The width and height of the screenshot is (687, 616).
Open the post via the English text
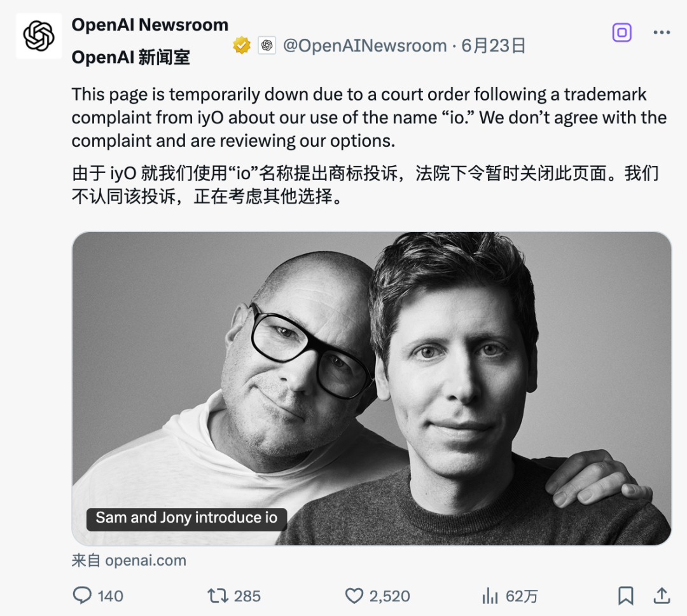click(369, 118)
